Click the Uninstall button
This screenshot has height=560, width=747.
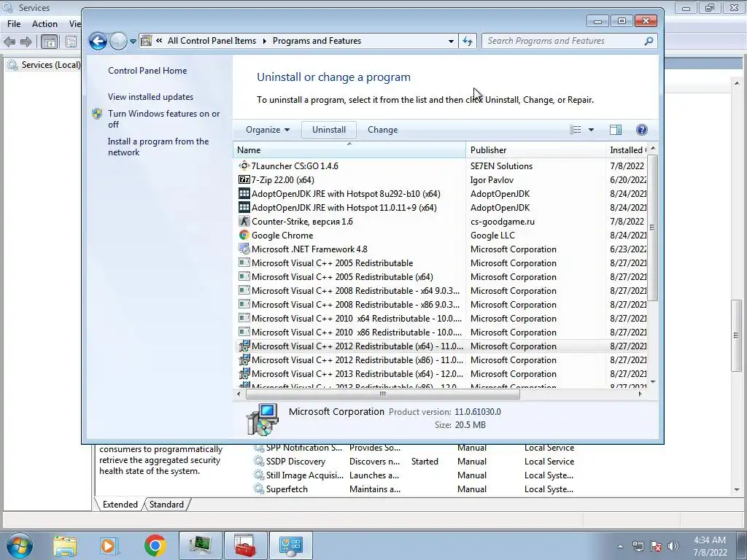[329, 130]
